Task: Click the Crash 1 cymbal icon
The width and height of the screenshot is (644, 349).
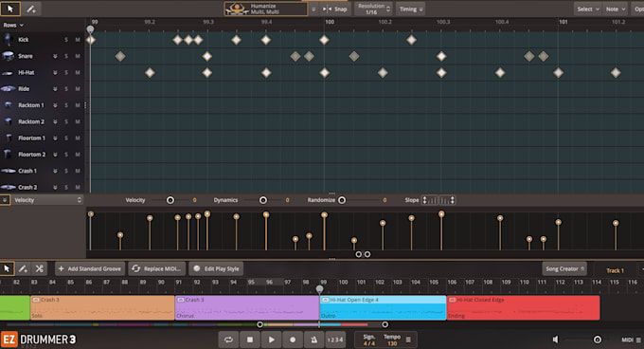Action: click(8, 171)
